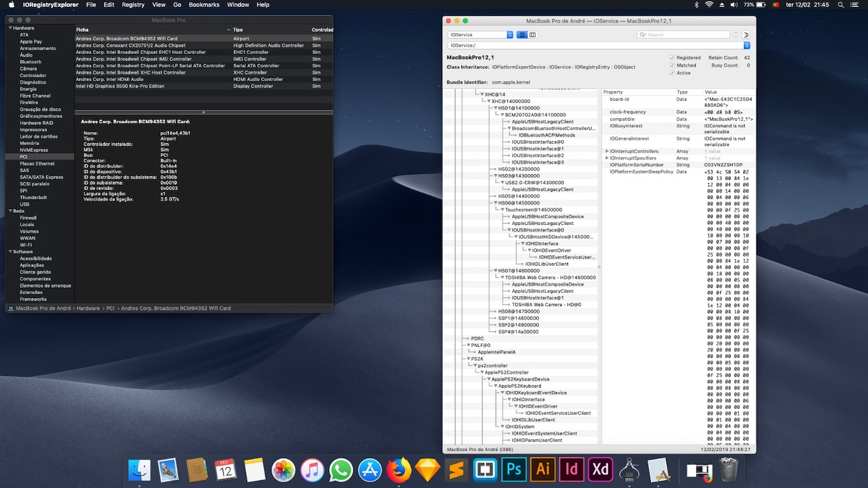Click the search results stepper

tap(736, 35)
